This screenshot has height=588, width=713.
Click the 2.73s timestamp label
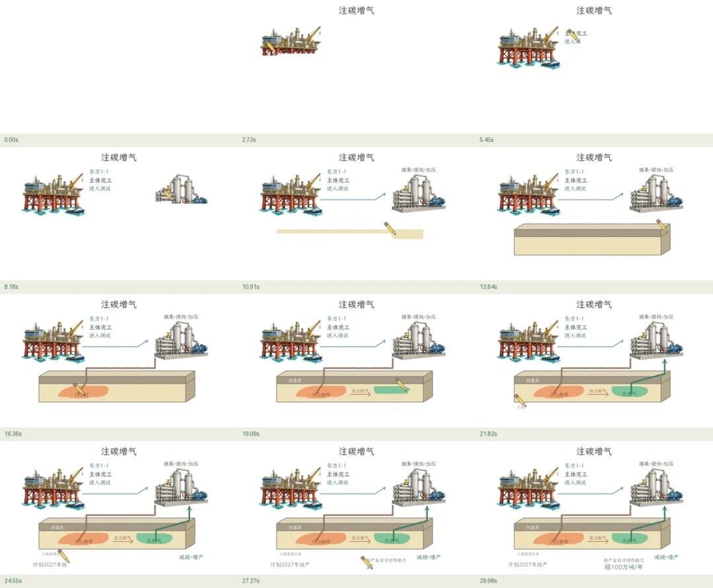pyautogui.click(x=249, y=140)
